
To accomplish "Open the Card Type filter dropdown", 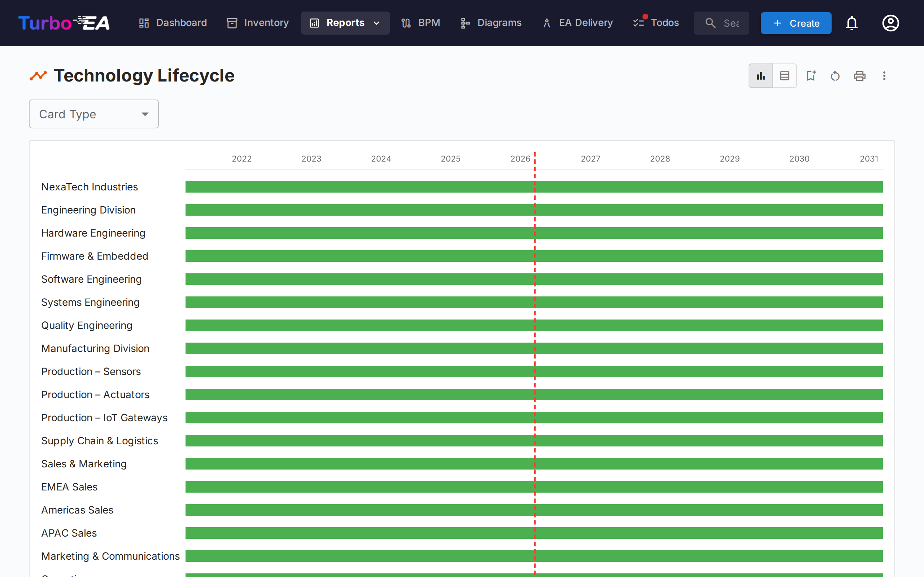I will pos(93,114).
